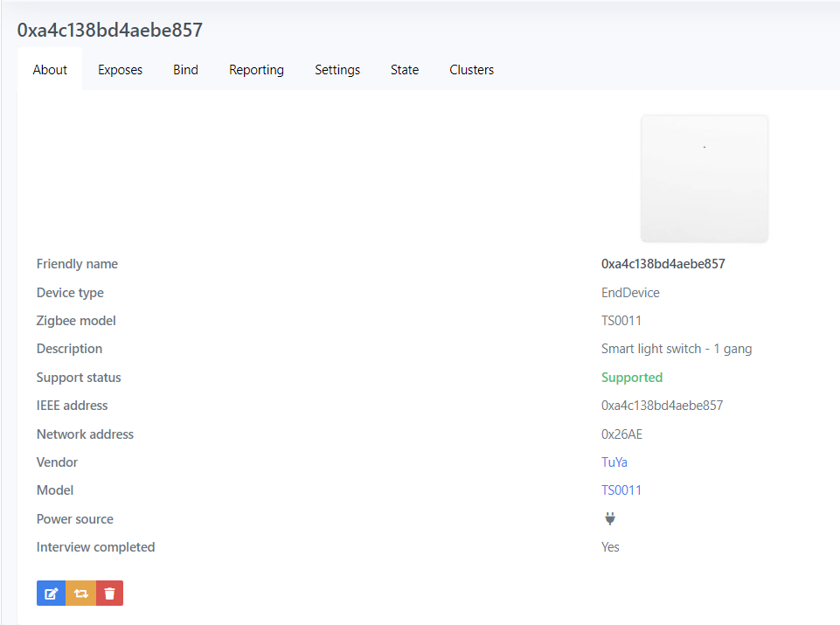Open the TS0011 model link

621,490
